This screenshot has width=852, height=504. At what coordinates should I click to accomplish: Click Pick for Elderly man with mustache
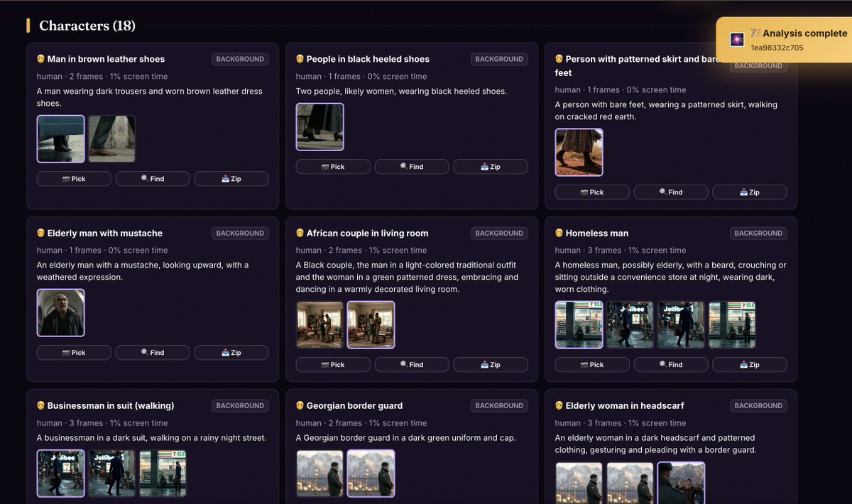(74, 353)
